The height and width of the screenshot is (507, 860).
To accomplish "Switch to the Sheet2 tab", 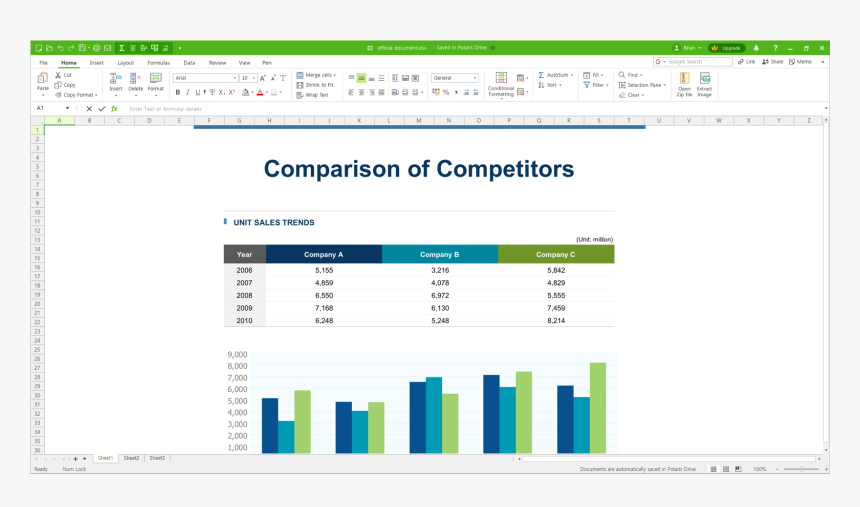I will point(131,458).
